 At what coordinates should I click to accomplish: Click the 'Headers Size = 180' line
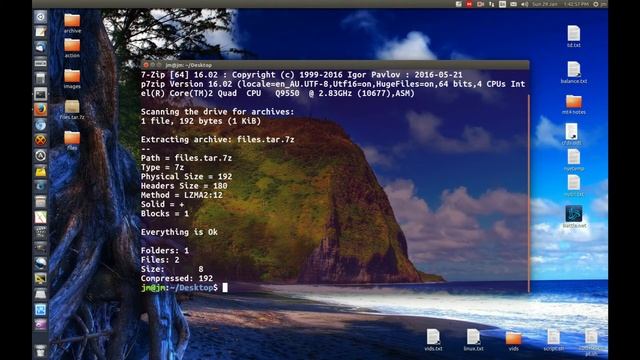(184, 186)
